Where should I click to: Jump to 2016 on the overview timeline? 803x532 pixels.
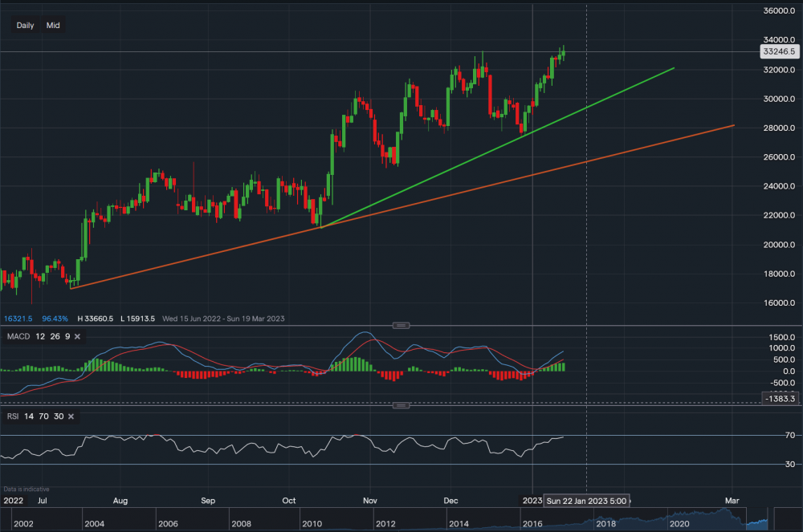[x=532, y=524]
